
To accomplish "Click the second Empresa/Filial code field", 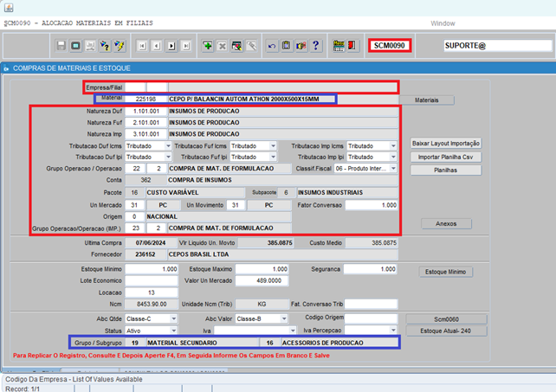I will 157,87.
